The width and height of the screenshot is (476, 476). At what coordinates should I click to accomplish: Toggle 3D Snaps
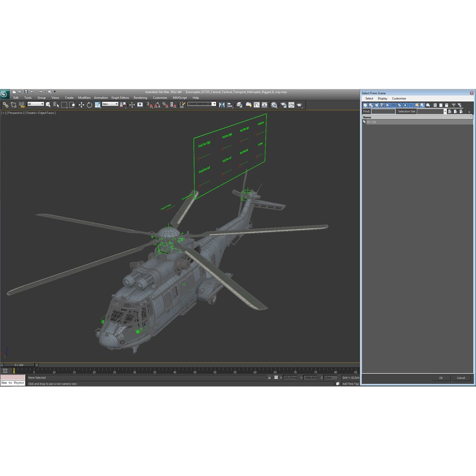click(x=149, y=105)
